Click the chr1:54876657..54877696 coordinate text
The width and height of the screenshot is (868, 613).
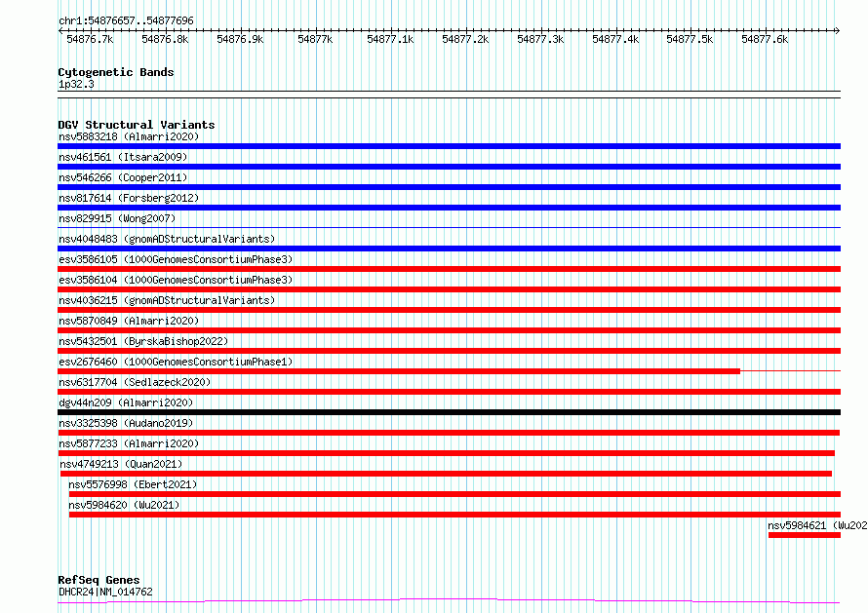point(126,20)
